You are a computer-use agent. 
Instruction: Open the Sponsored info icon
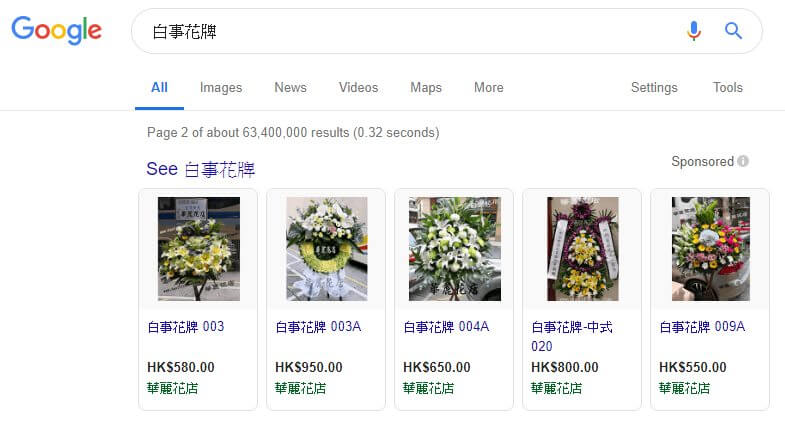pyautogui.click(x=743, y=161)
